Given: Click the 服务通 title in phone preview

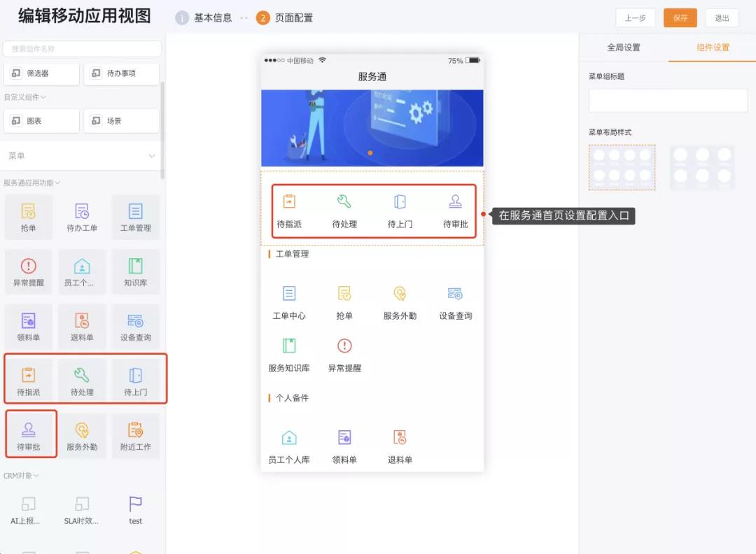Looking at the screenshot, I should tap(372, 77).
